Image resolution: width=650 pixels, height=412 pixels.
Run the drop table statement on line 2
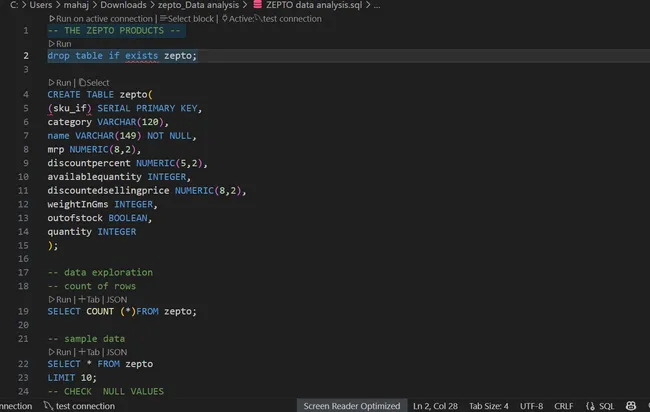pyautogui.click(x=60, y=44)
